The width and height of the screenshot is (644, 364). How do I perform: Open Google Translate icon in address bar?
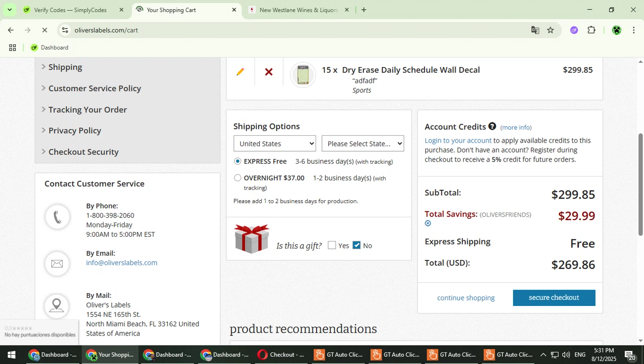click(x=535, y=30)
